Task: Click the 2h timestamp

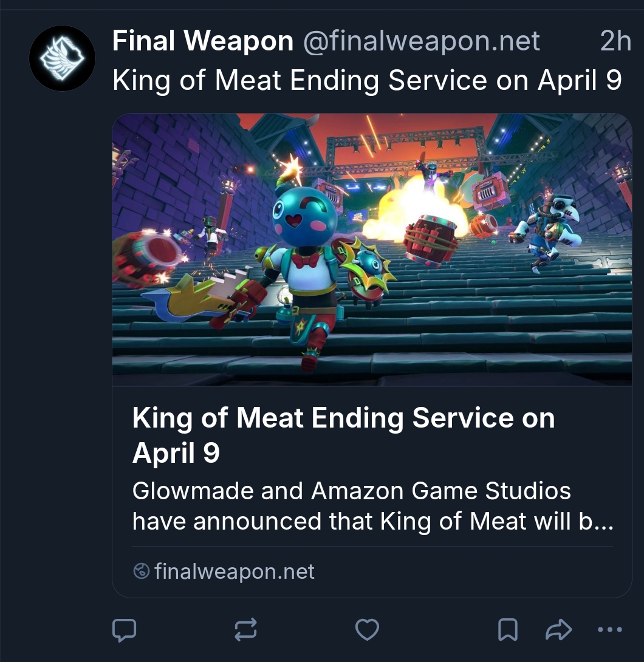Action: pyautogui.click(x=615, y=41)
